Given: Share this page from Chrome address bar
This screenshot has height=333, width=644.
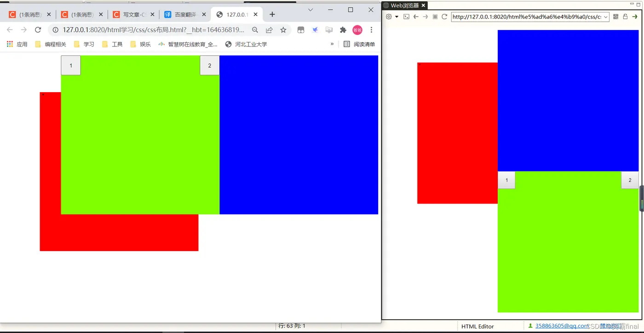Looking at the screenshot, I should pos(269,30).
